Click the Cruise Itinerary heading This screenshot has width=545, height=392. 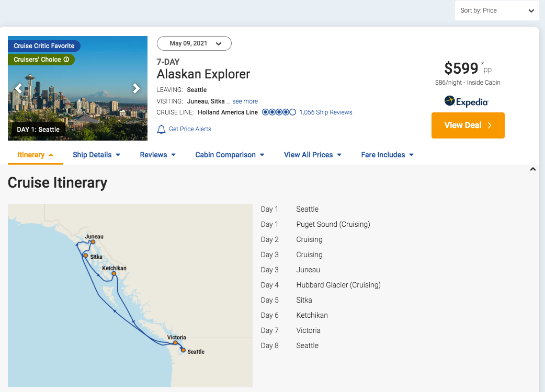point(58,182)
